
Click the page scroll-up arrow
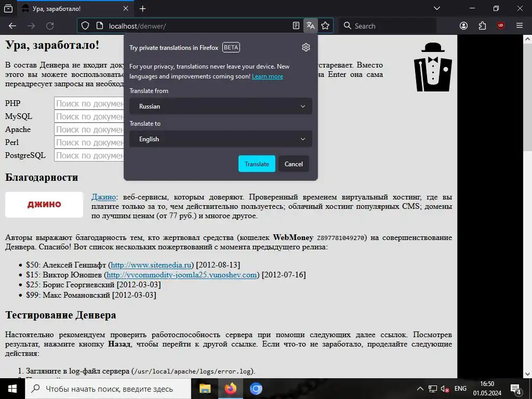pyautogui.click(x=528, y=39)
